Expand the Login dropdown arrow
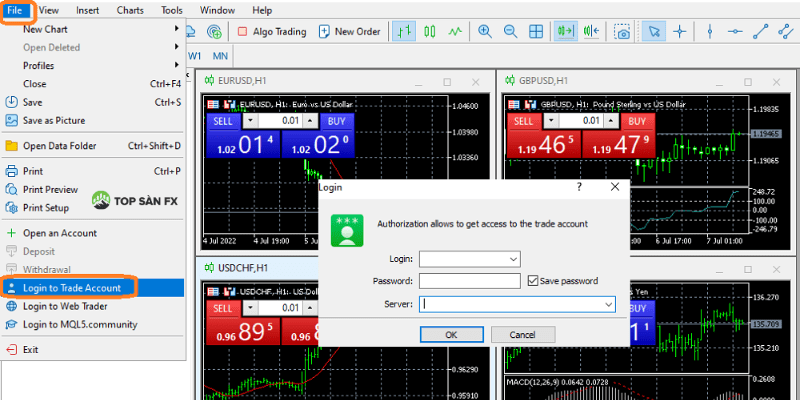Screen dimensions: 800x400 (x=513, y=259)
